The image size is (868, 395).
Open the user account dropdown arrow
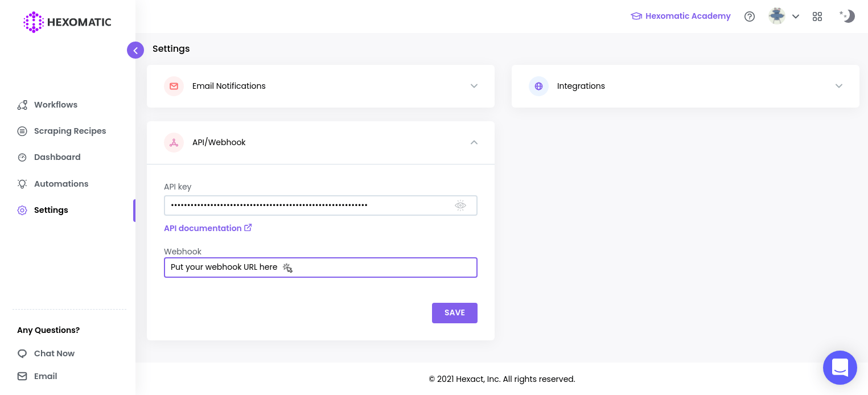pyautogui.click(x=796, y=17)
